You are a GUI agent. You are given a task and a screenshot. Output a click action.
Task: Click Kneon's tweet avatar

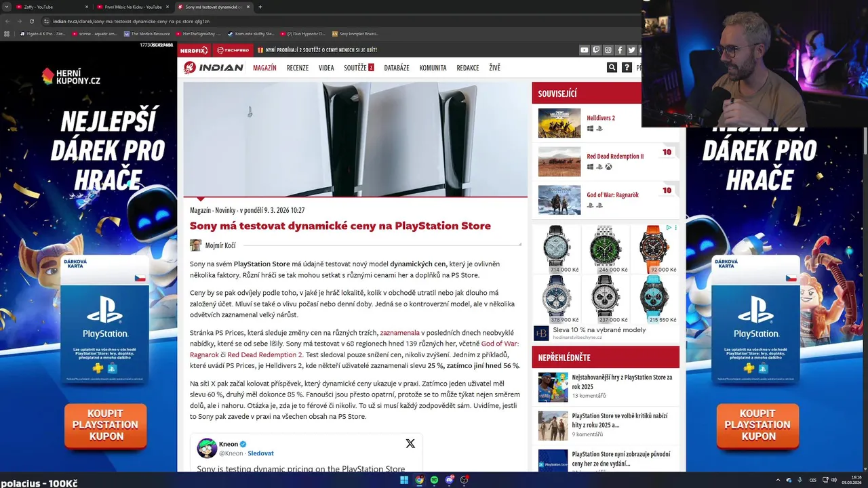click(x=207, y=448)
